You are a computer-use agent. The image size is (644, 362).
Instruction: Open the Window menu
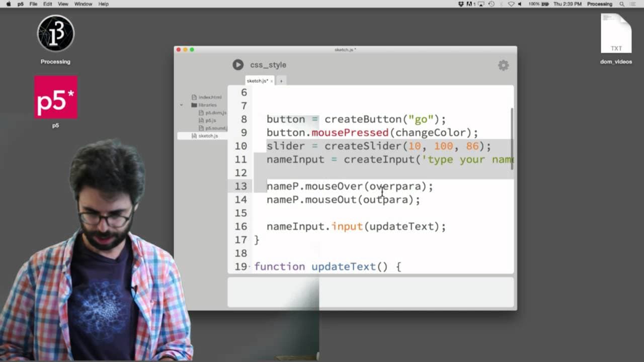[83, 4]
